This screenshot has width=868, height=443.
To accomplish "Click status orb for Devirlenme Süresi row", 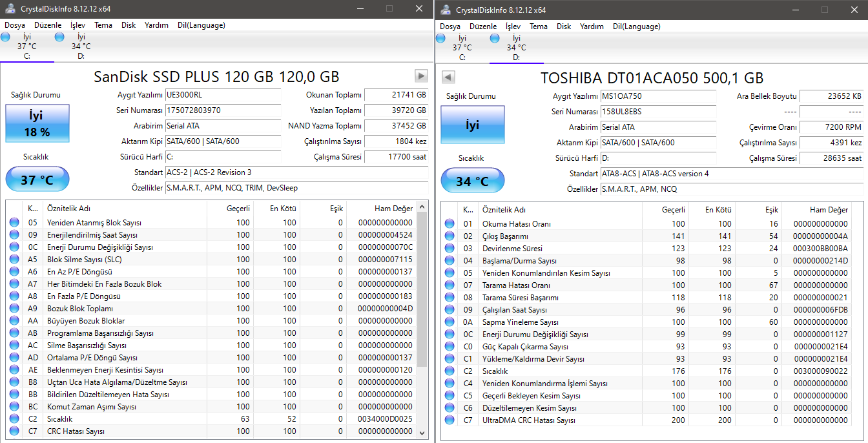I will coord(449,249).
